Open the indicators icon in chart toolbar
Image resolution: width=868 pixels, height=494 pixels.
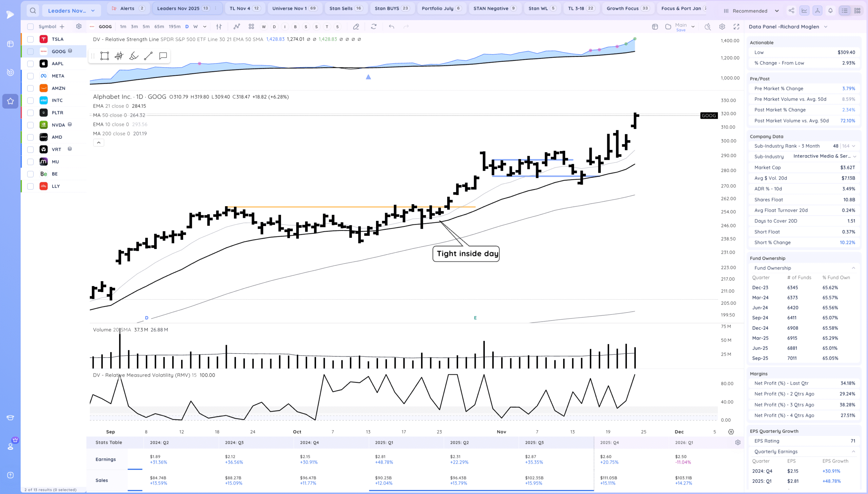click(237, 27)
